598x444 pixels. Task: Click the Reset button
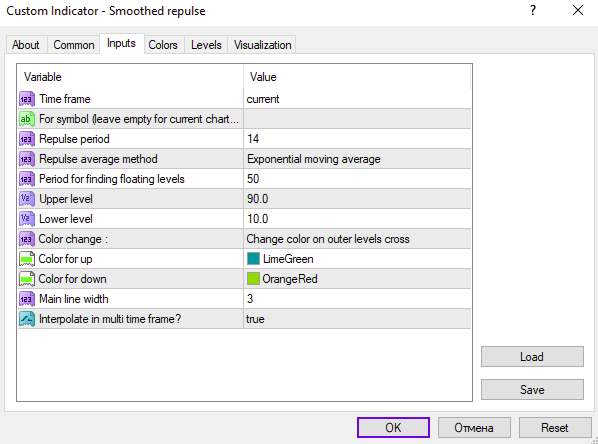[x=555, y=428]
